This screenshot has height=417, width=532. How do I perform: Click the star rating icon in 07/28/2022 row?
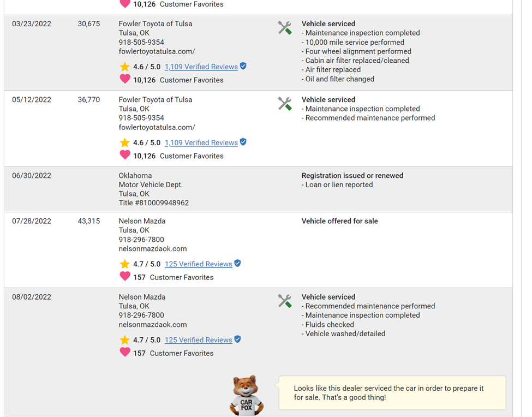click(125, 264)
